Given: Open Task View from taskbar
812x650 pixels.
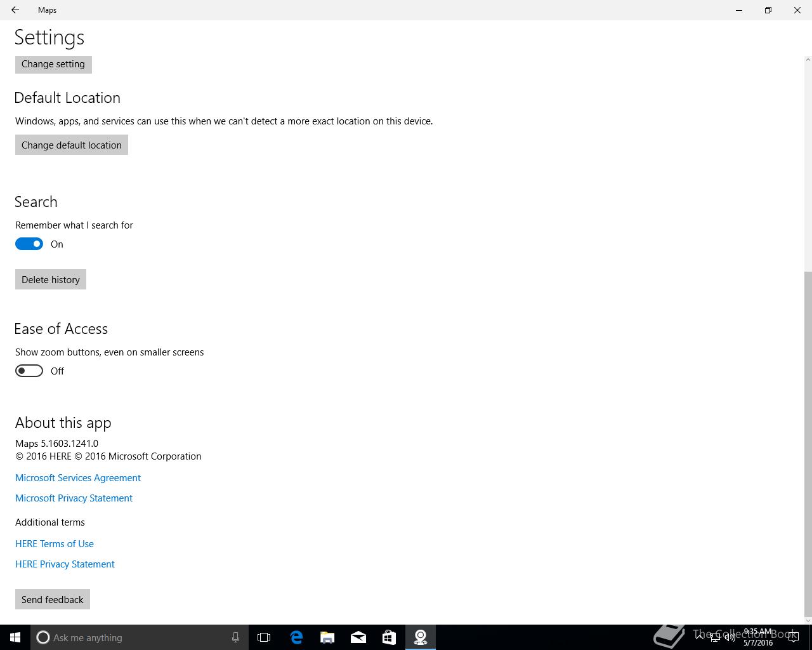Looking at the screenshot, I should tap(264, 637).
